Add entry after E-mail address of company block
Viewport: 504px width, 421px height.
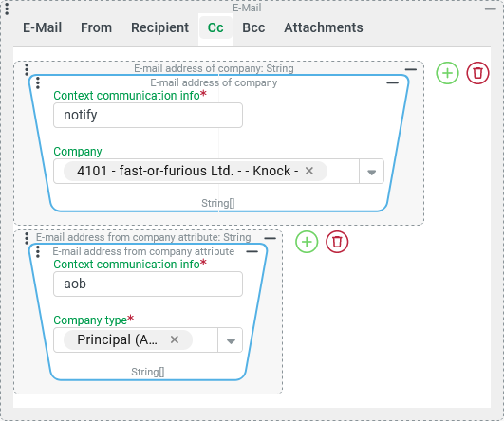tap(447, 73)
